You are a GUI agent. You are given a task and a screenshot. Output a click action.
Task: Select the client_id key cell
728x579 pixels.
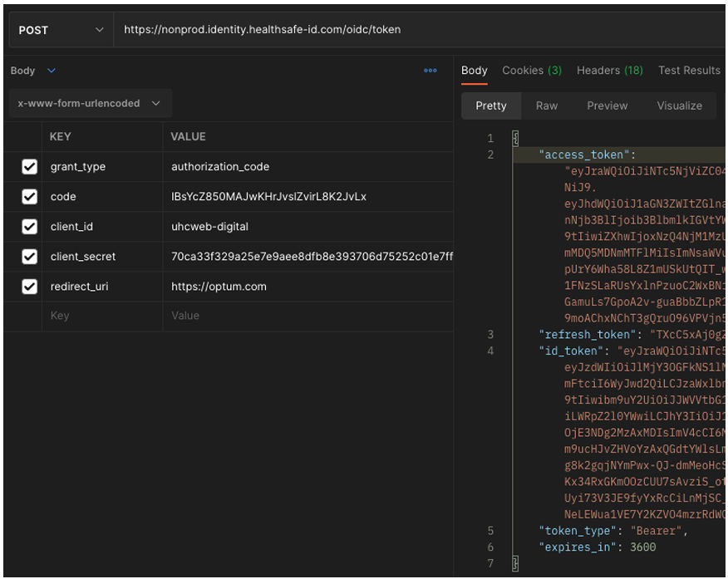pos(102,227)
